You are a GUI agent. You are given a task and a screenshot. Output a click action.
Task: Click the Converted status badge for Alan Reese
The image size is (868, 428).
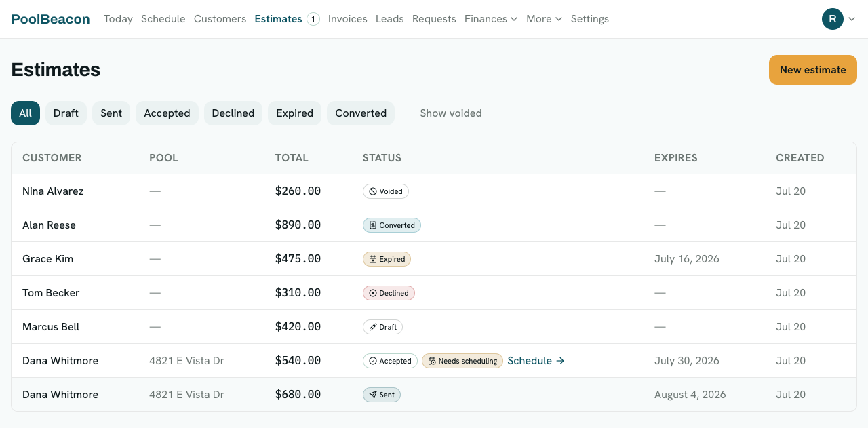[392, 225]
